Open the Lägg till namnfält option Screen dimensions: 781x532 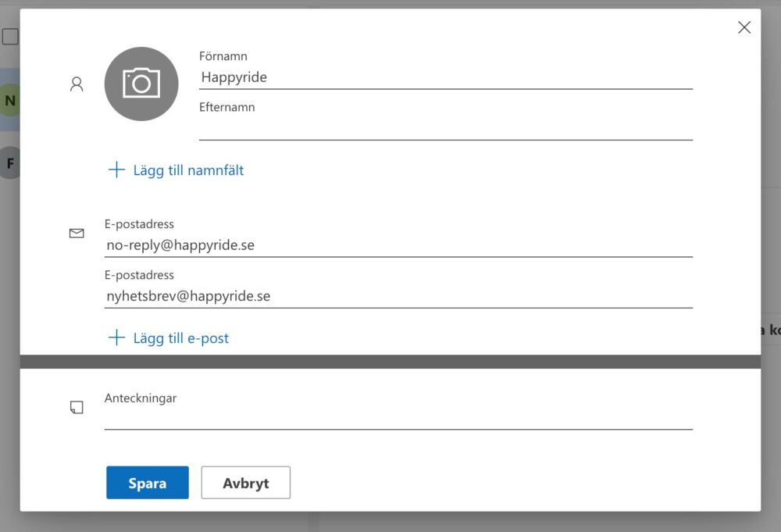click(188, 170)
